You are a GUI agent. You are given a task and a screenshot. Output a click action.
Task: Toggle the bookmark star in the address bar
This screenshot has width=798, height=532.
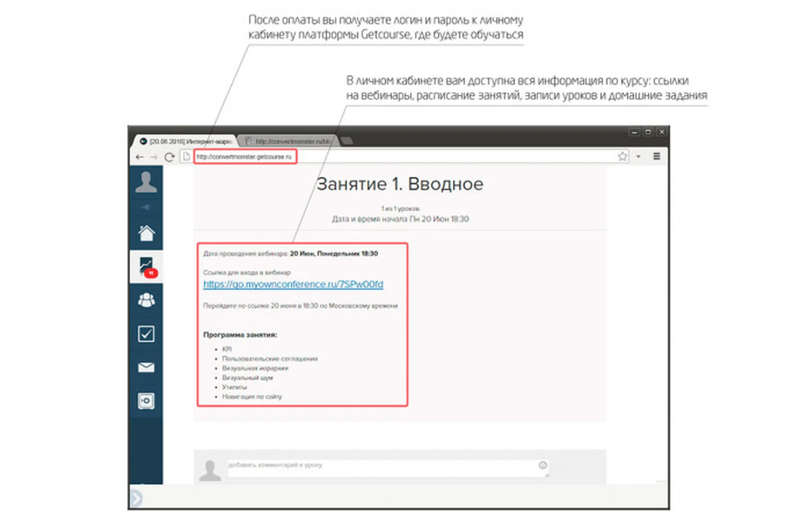click(x=622, y=156)
